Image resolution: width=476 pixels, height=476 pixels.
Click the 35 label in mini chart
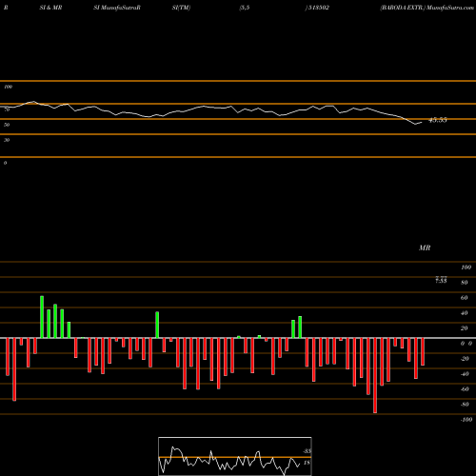307,451
